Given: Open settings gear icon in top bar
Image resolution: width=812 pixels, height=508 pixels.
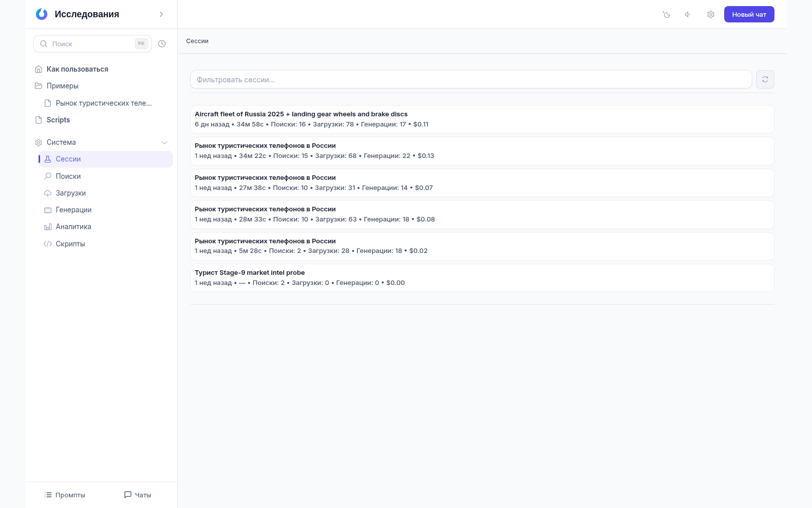Looking at the screenshot, I should pos(710,14).
